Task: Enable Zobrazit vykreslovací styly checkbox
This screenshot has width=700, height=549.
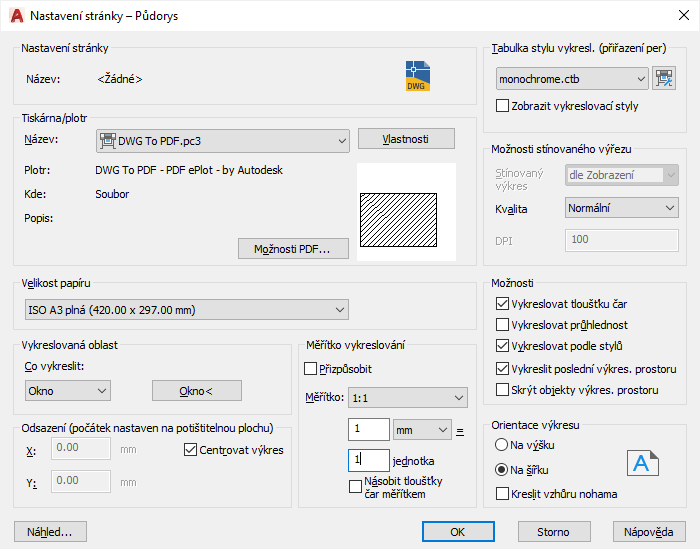Action: point(502,106)
